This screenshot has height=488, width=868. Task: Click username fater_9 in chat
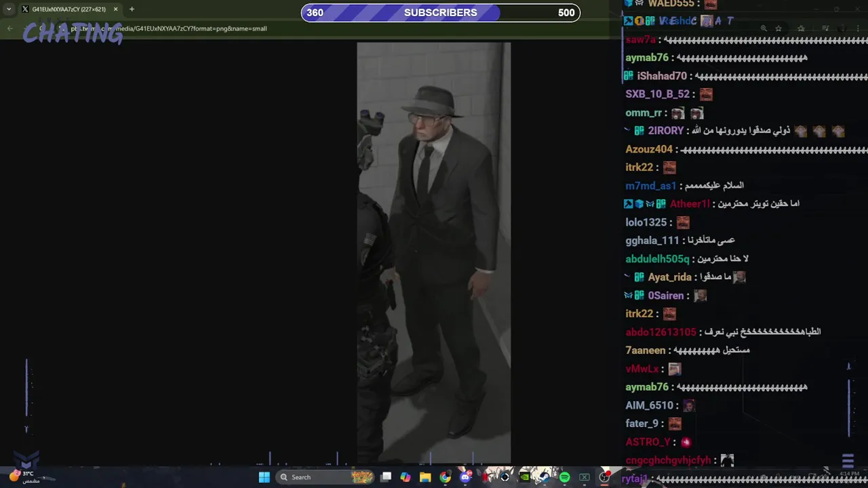[x=642, y=424]
